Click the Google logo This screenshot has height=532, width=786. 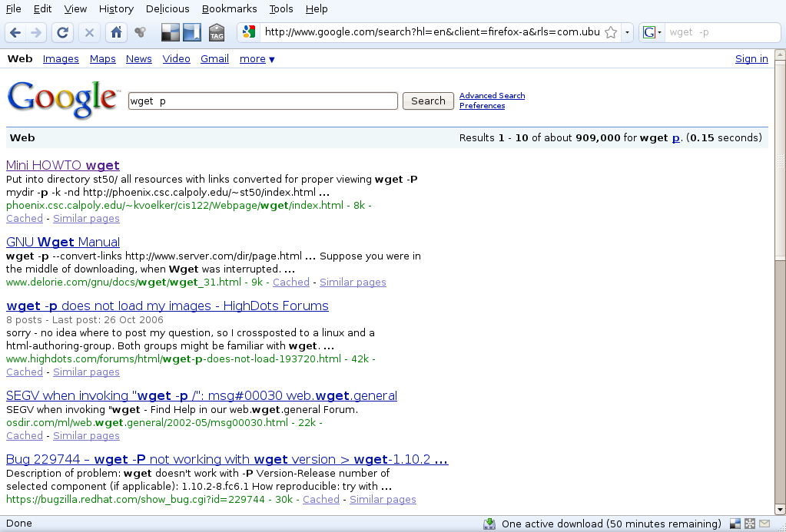click(63, 101)
